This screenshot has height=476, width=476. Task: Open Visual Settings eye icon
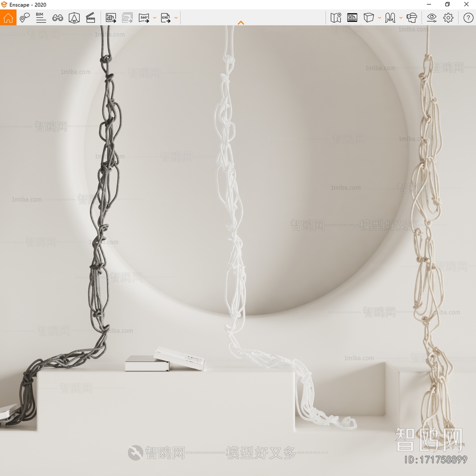(x=432, y=18)
